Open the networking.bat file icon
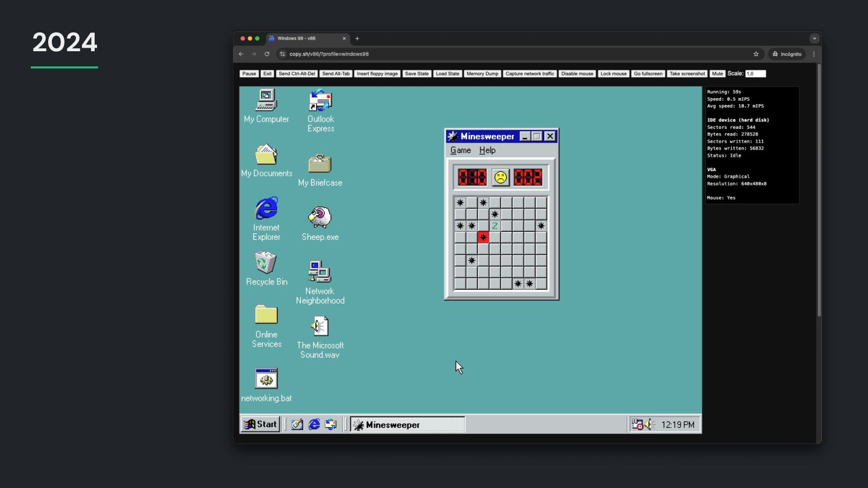The height and width of the screenshot is (488, 868). click(266, 379)
